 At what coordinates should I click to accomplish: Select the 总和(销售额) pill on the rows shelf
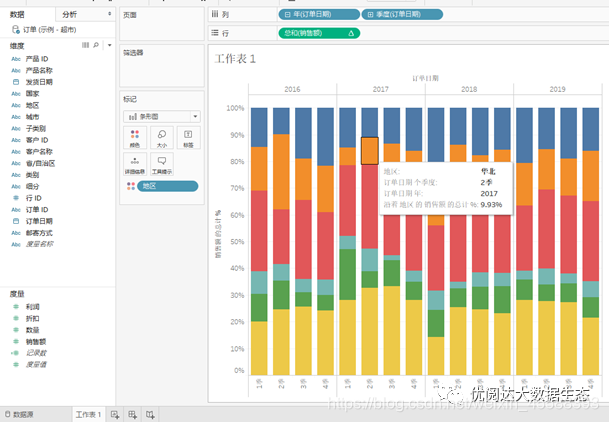coord(319,33)
